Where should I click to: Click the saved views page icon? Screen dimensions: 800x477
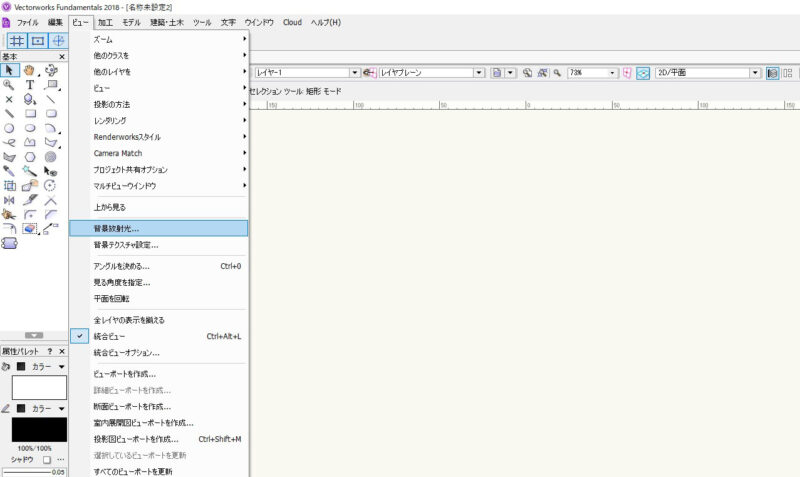496,73
